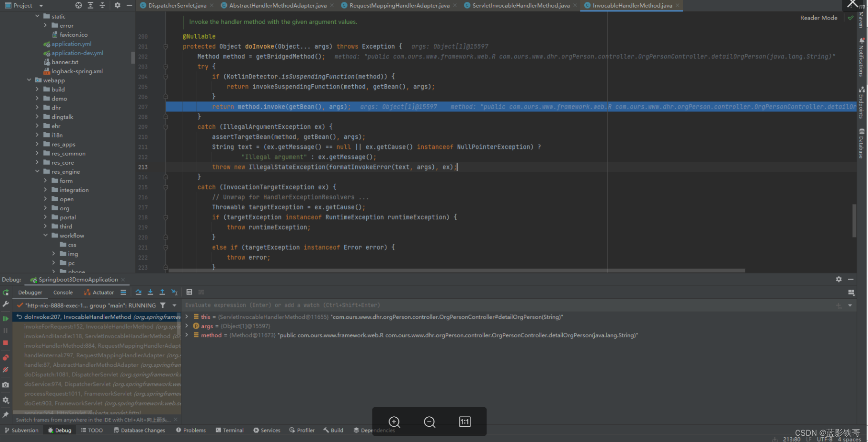Viewport: 868px width, 442px height.
Task: Open the thread selector dropdown arrow
Action: pyautogui.click(x=174, y=305)
